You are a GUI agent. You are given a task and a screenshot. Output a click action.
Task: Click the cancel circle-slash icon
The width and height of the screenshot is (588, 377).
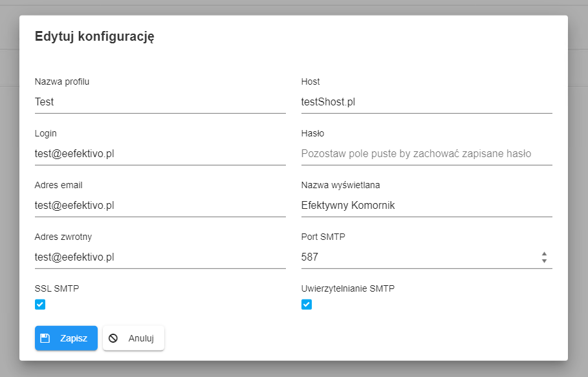[x=113, y=338]
